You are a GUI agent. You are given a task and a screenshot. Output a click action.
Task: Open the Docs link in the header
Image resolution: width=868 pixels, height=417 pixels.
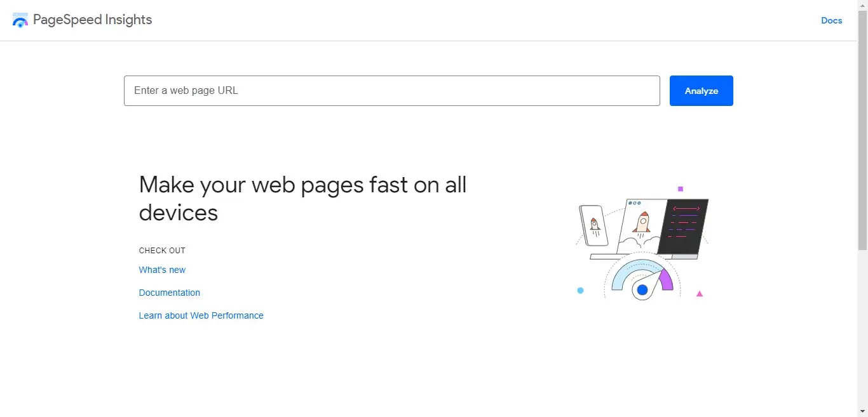point(831,20)
